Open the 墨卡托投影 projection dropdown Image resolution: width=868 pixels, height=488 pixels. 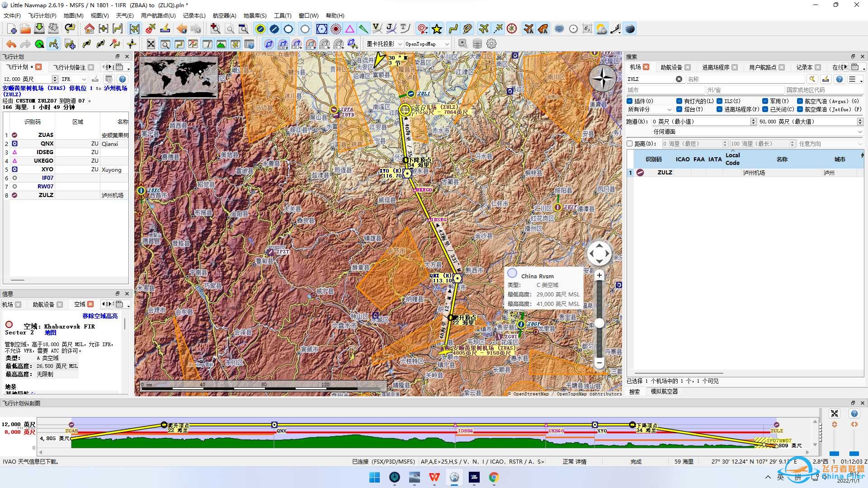point(384,44)
